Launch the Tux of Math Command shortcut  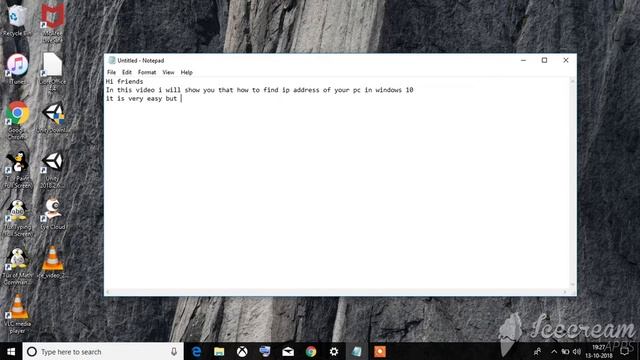(17, 266)
